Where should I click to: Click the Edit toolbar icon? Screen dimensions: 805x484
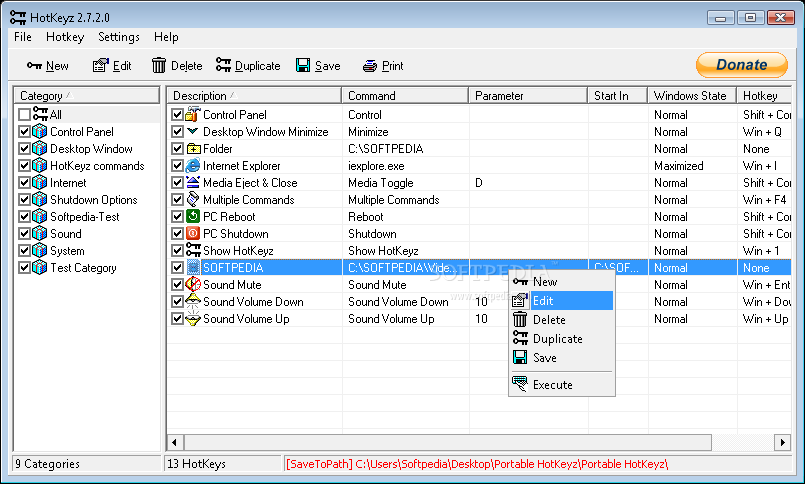[x=100, y=66]
